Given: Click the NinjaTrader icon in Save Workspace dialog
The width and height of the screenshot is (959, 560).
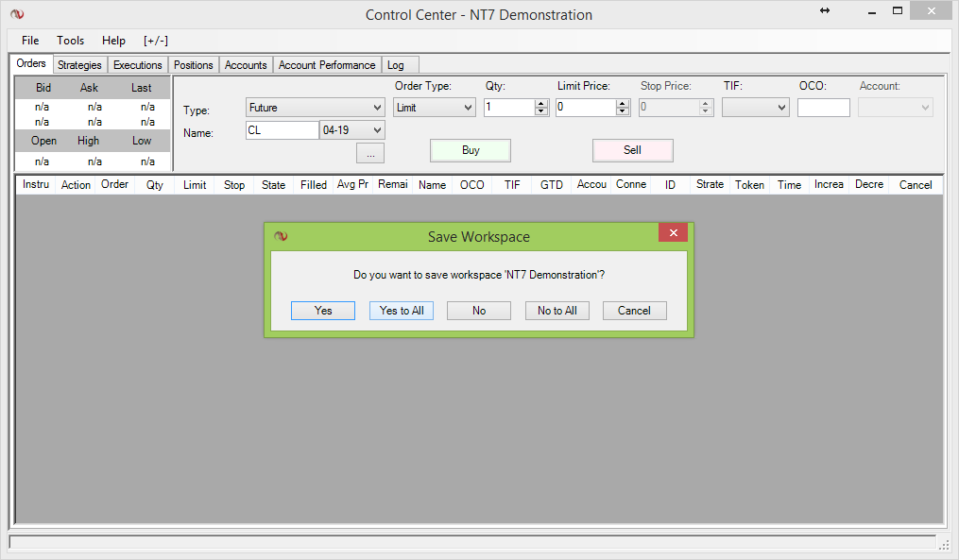Looking at the screenshot, I should coord(281,236).
